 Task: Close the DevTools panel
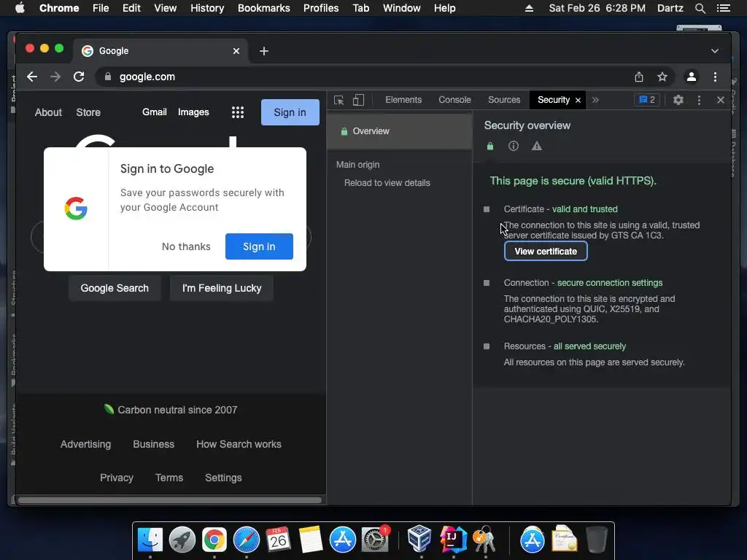(720, 100)
